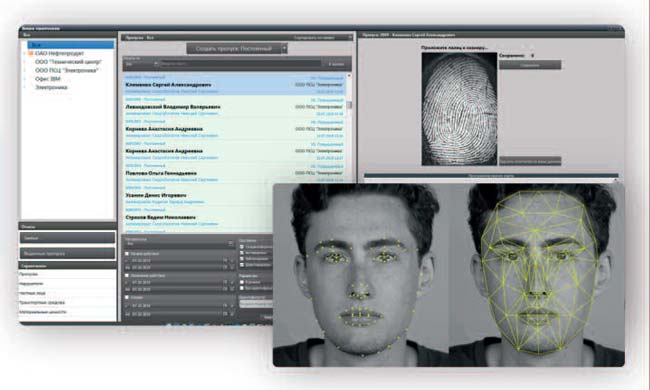The height and width of the screenshot is (390, 650).
Task: Select pass entry Клименко Сергей Александрович
Action: pos(234,85)
